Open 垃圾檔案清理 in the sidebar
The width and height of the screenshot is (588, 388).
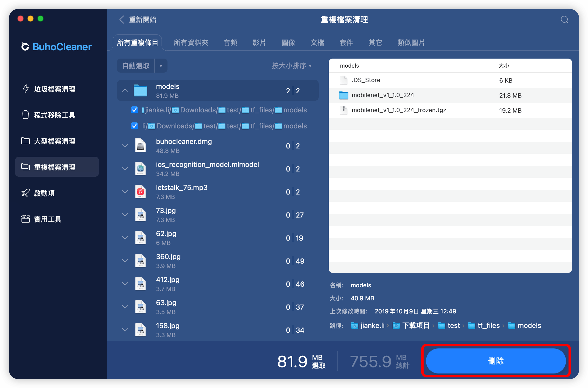pyautogui.click(x=57, y=89)
